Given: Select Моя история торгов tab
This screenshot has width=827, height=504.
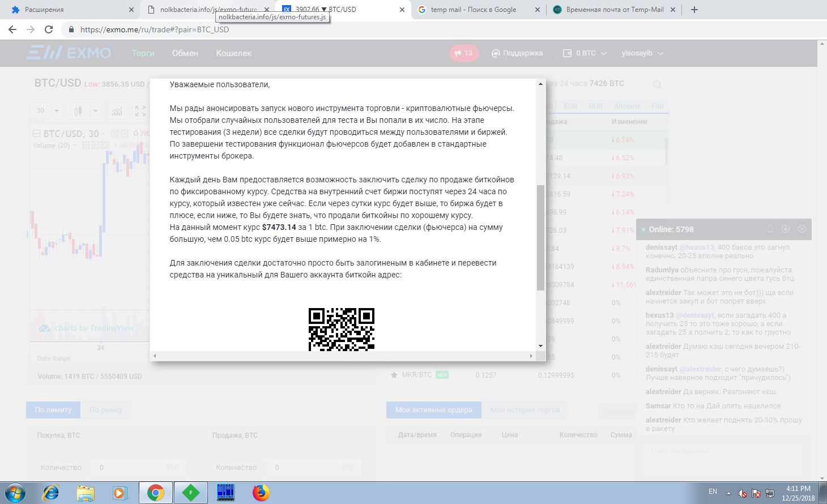Looking at the screenshot, I should pos(525,410).
